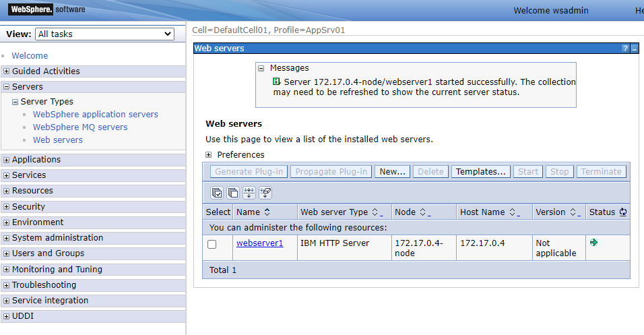This screenshot has width=644, height=335.
Task: Sort by Name column arrows
Action: (x=267, y=212)
